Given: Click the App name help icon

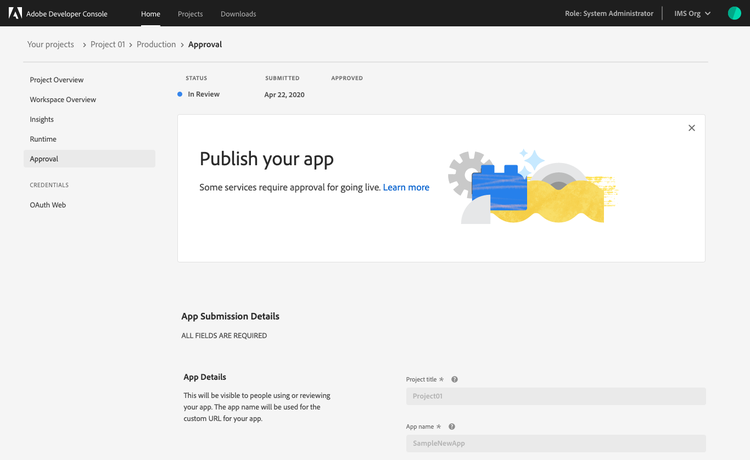Looking at the screenshot, I should point(452,426).
